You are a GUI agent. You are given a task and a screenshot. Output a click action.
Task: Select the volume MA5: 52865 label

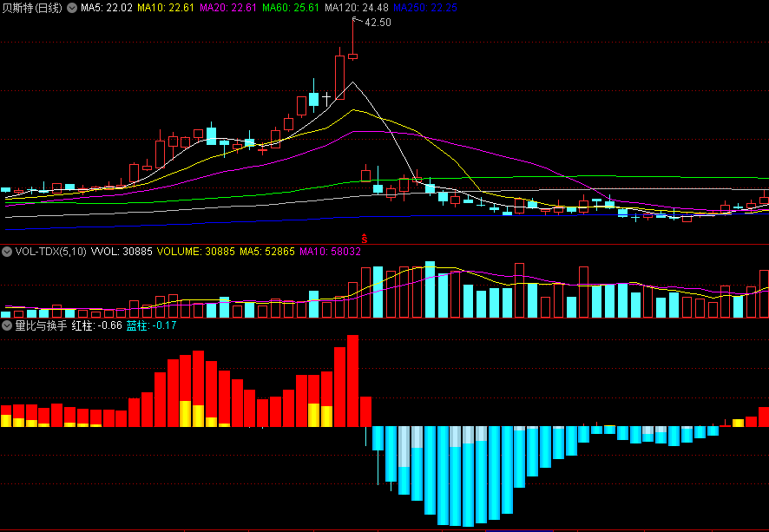click(x=266, y=252)
